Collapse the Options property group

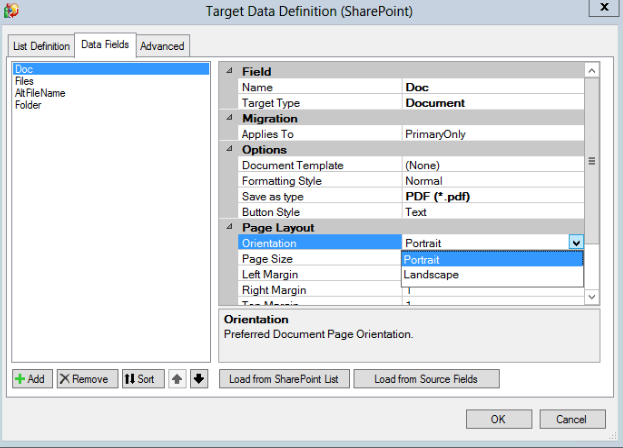click(229, 149)
